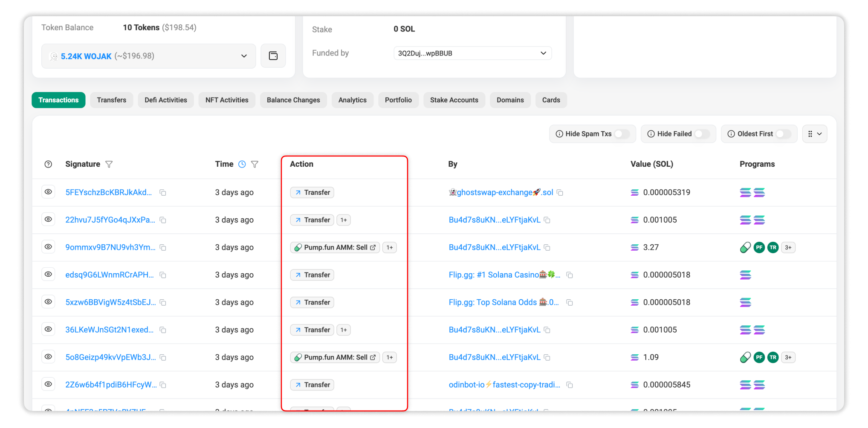Copy the 5FEYschzBcKBRJkAkd signature
The height and width of the screenshot is (428, 868).
click(x=163, y=192)
